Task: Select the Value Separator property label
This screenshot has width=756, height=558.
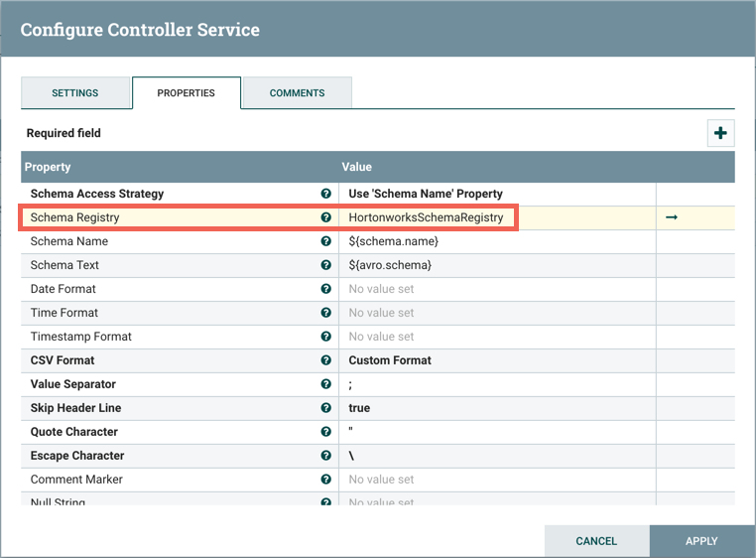Action: 72,384
